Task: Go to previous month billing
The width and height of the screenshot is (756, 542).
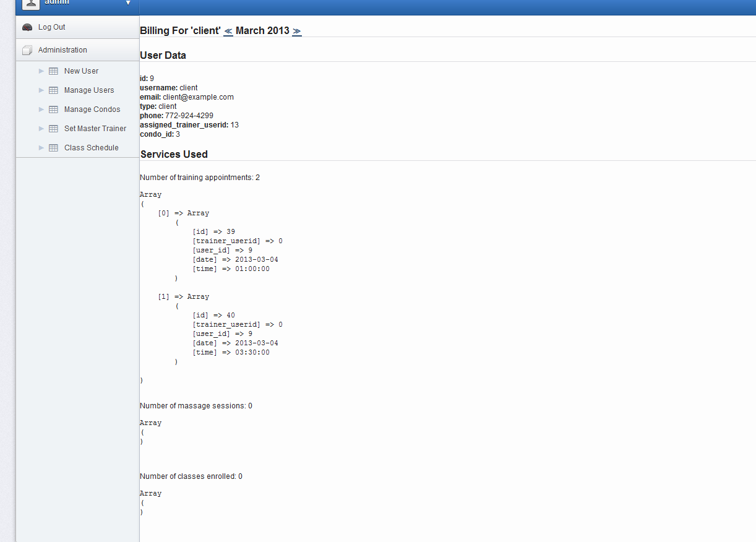Action: [x=228, y=31]
